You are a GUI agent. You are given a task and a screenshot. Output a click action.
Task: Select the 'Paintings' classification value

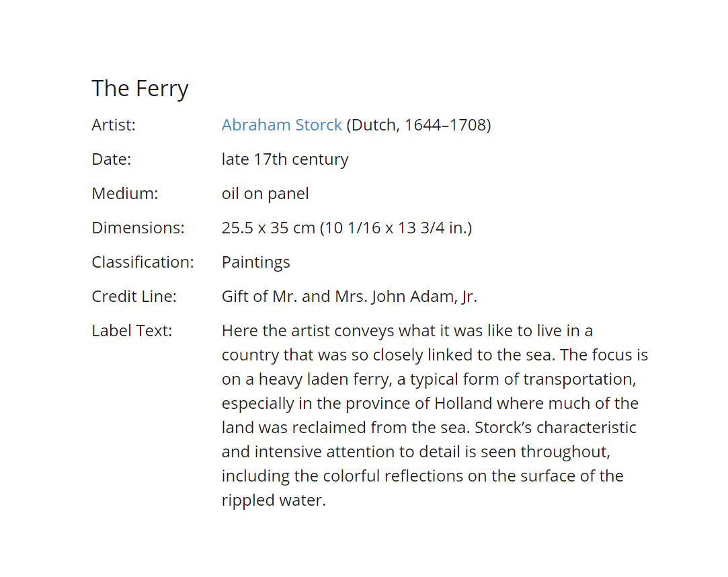(x=256, y=262)
